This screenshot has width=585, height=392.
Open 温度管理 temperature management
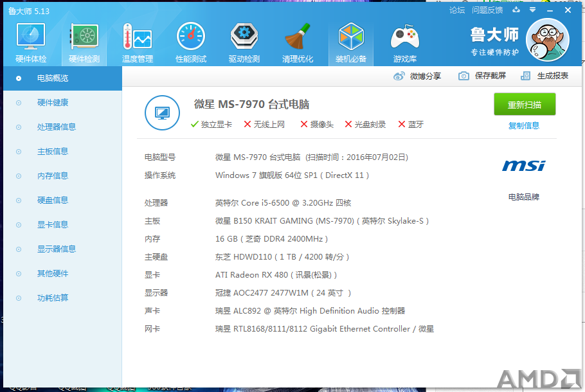click(138, 43)
